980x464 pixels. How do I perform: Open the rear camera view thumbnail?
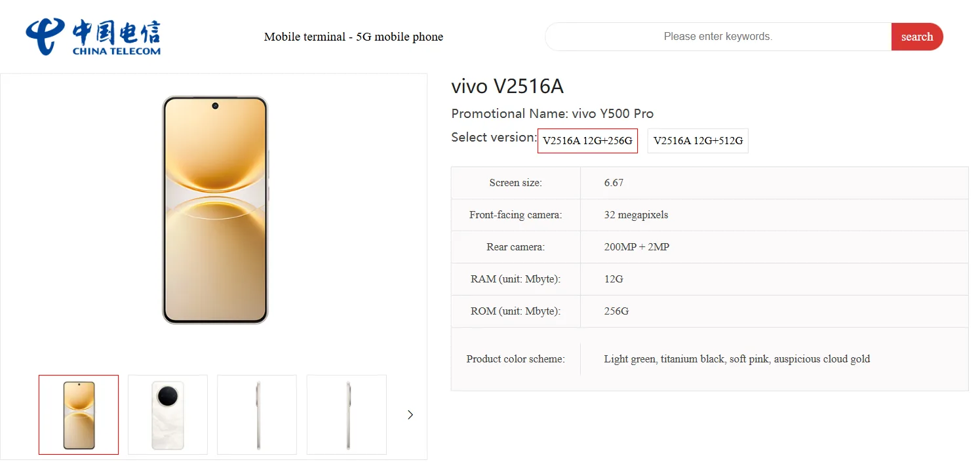(x=167, y=414)
